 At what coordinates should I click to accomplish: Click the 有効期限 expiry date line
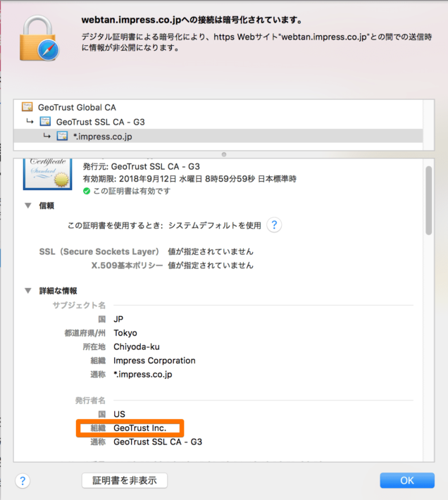click(x=189, y=179)
